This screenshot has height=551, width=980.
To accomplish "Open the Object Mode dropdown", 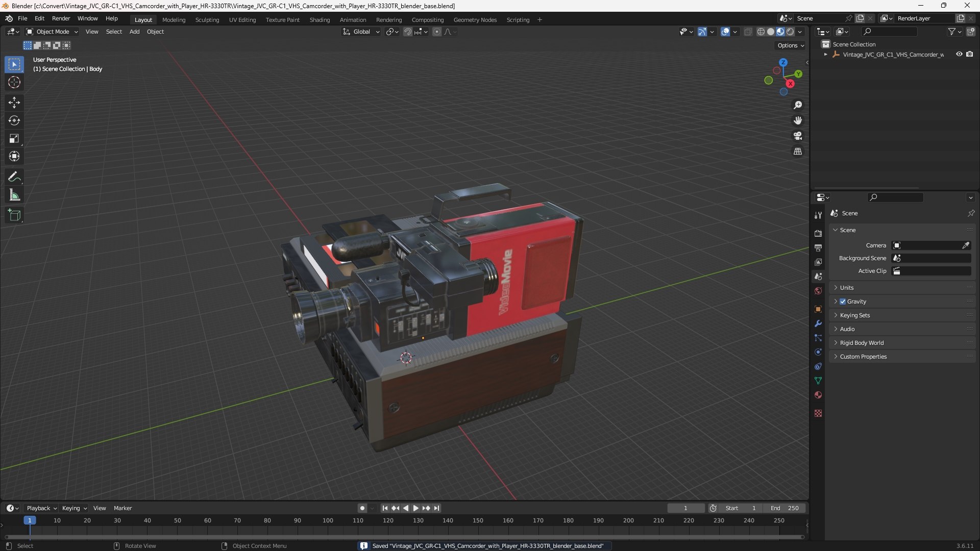I will (x=52, y=32).
